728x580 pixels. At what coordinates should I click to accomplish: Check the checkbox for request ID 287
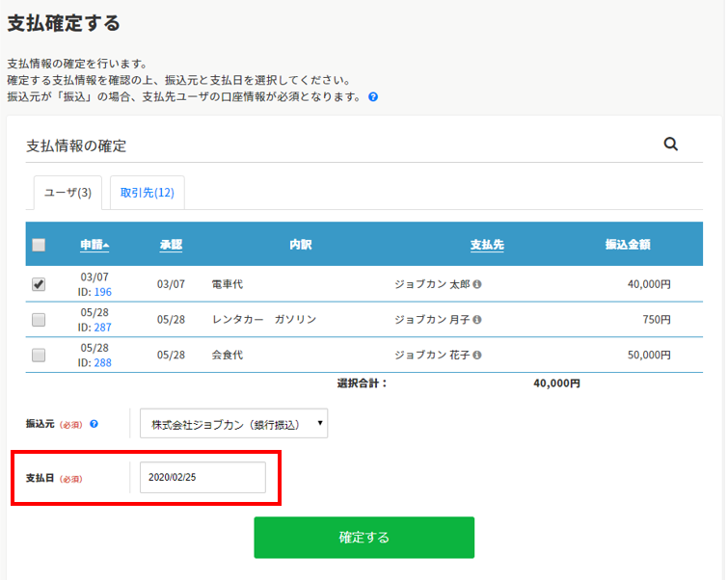click(39, 320)
